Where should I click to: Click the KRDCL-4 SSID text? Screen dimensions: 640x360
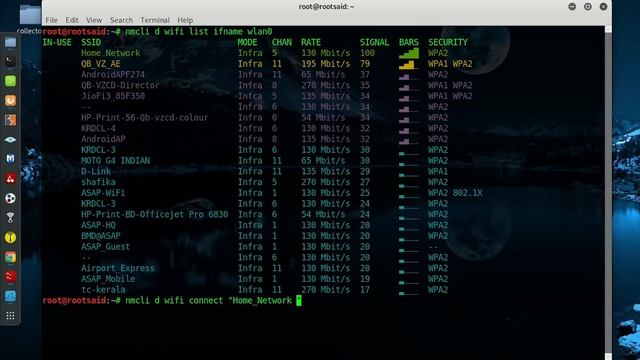(x=98, y=128)
